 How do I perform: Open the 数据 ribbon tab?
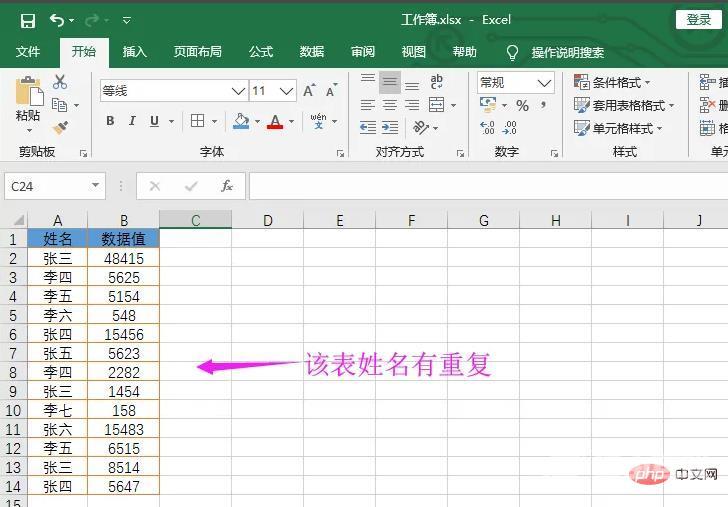(x=312, y=52)
